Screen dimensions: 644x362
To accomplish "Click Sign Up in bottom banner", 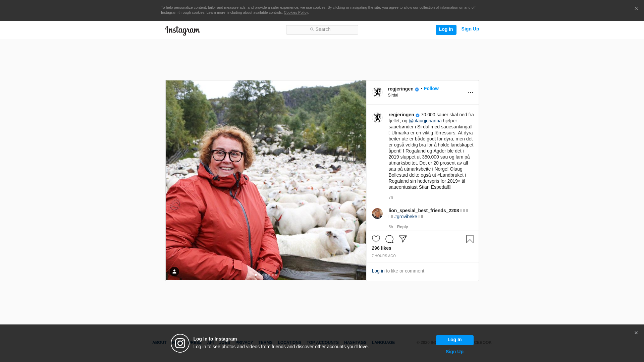I will (x=454, y=352).
